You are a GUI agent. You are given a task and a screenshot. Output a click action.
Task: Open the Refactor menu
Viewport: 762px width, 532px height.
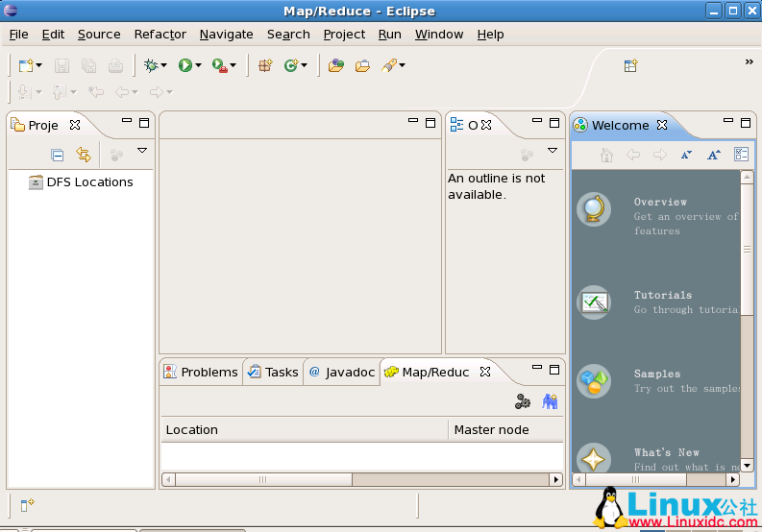click(160, 35)
